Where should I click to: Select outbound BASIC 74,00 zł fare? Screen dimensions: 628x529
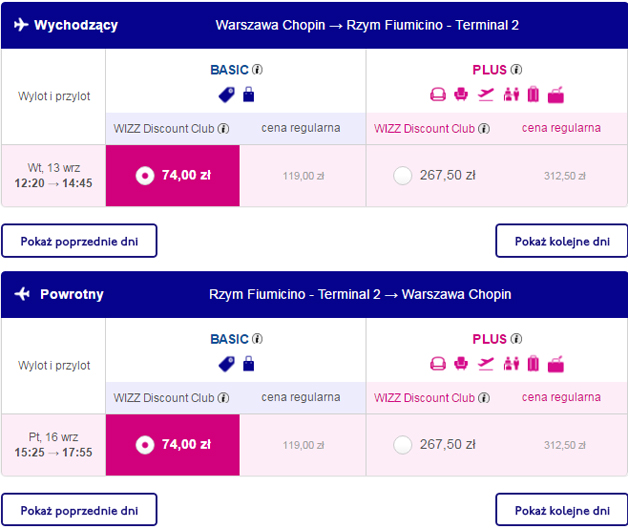coord(145,176)
